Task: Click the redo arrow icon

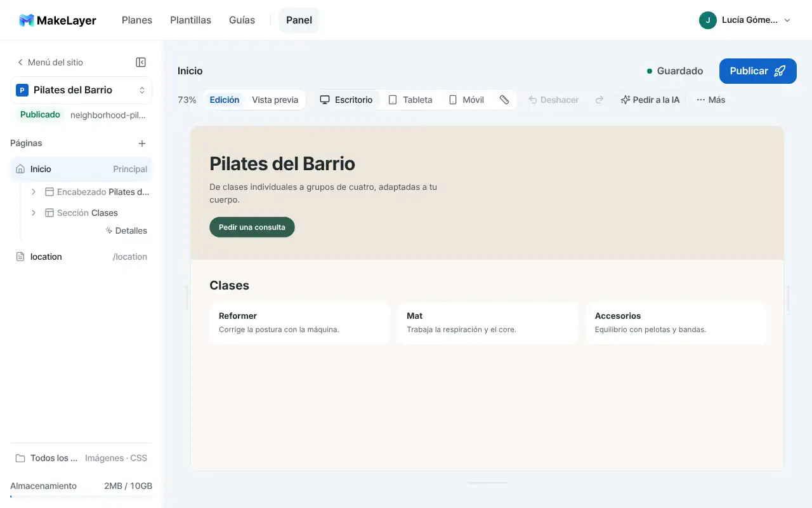Action: point(599,100)
